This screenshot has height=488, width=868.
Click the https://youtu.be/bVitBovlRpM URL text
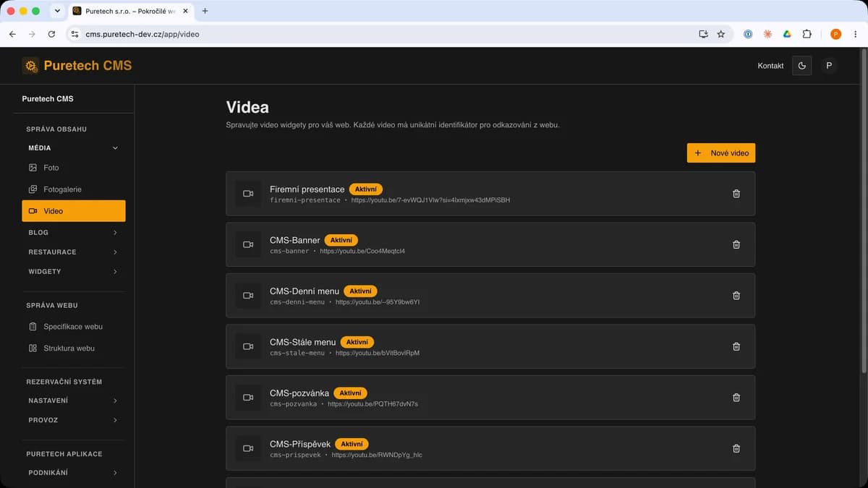point(378,354)
